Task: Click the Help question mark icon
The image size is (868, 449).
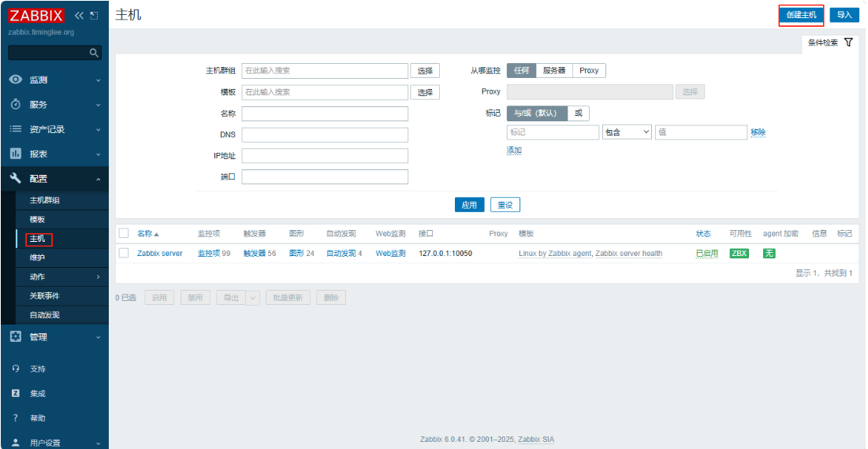Action: (x=16, y=418)
